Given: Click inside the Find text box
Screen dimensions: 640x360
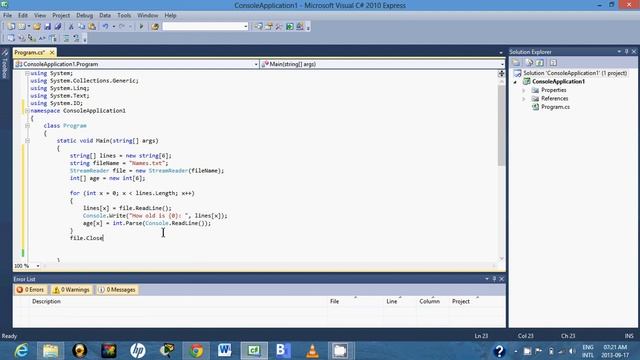Looking at the screenshot, I should (x=202, y=27).
